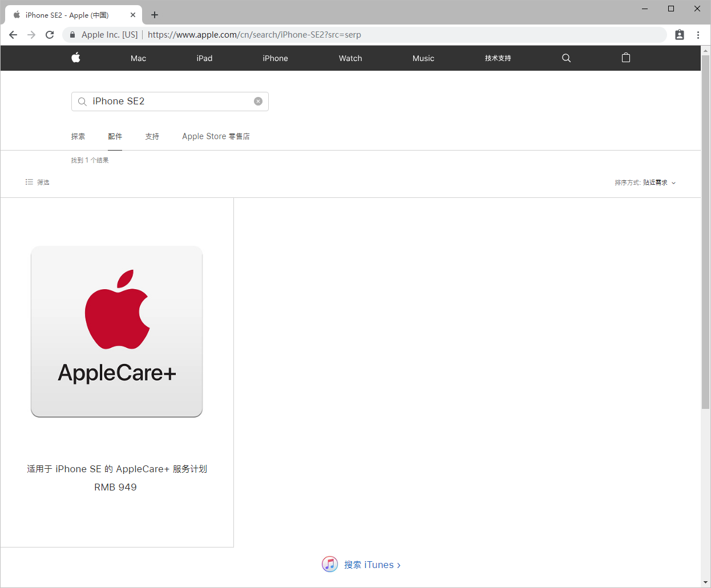Open a new tab with the plus button
711x588 pixels.
pos(154,15)
